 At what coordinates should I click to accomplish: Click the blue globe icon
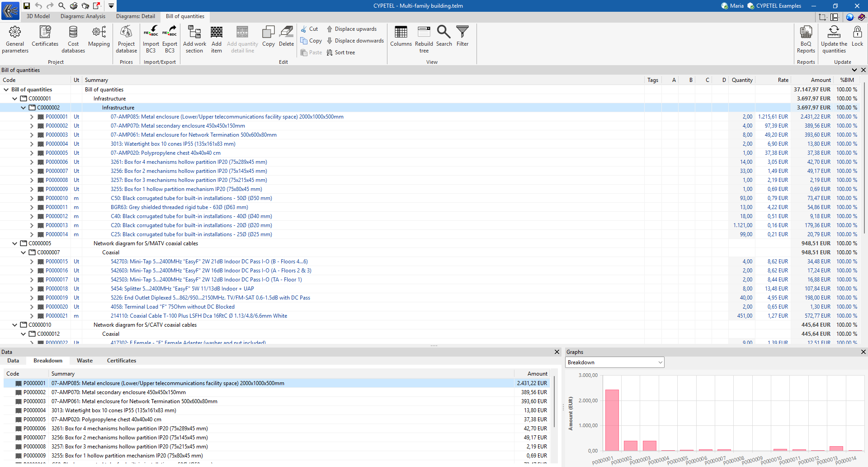click(850, 17)
